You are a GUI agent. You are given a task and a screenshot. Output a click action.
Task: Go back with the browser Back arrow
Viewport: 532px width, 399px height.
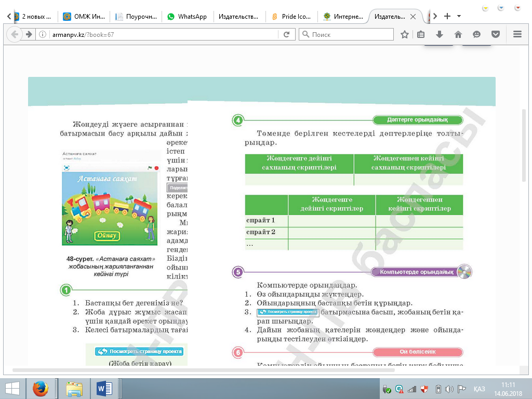tap(15, 34)
